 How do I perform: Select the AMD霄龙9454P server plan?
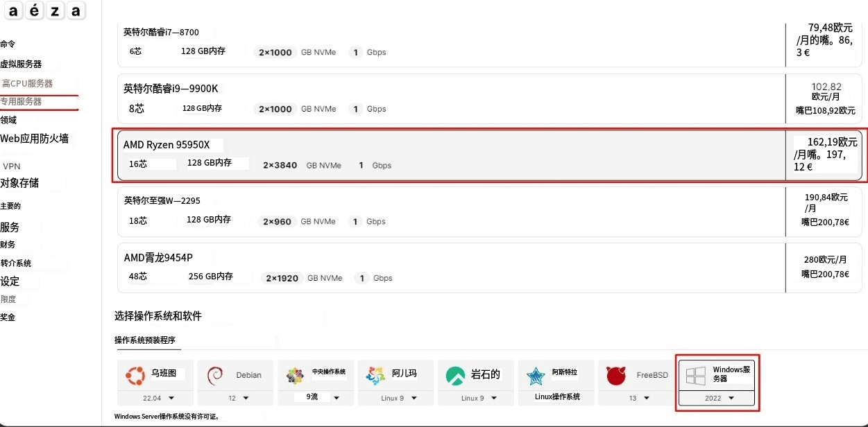pos(451,267)
